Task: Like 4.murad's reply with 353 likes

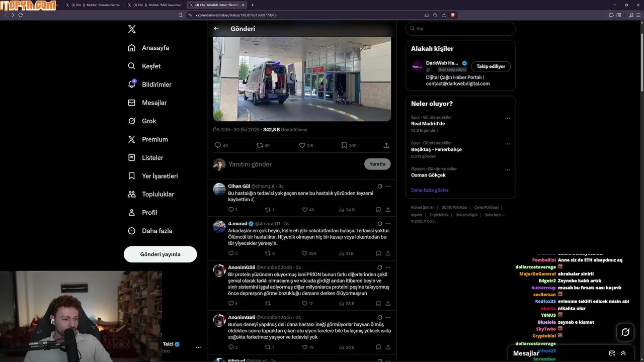Action: point(304,253)
